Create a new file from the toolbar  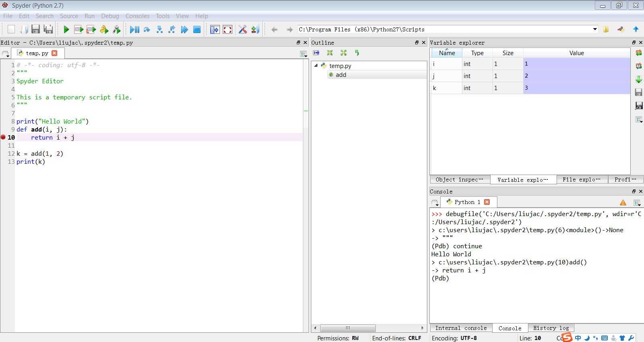(x=11, y=29)
